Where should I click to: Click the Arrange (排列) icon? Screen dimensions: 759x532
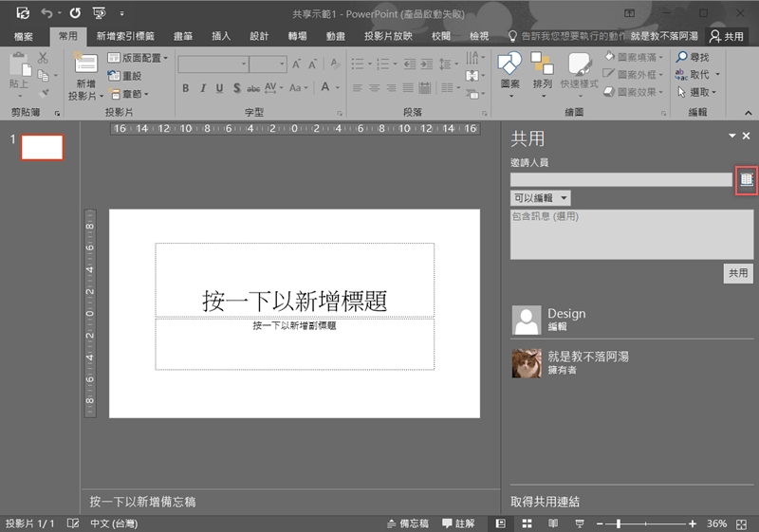[542, 64]
